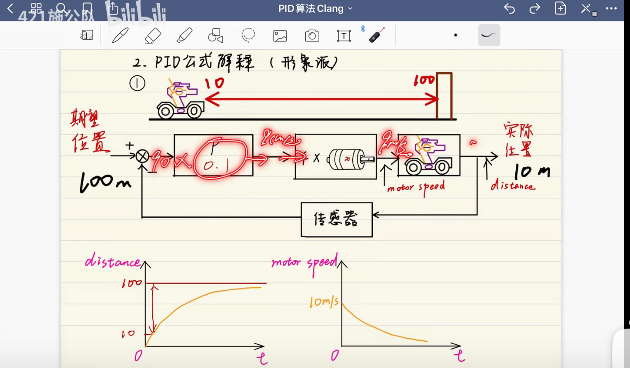This screenshot has height=368, width=630.
Task: Undo the last stroke
Action: 509,8
